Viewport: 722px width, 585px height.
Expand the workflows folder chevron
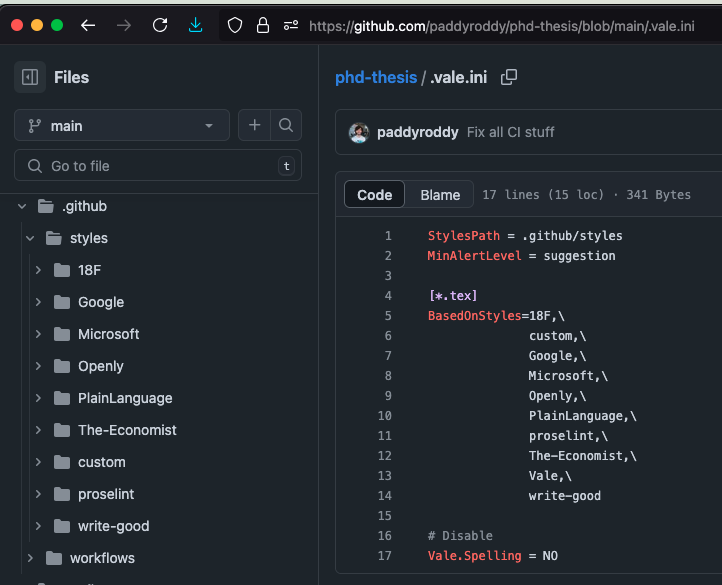pyautogui.click(x=30, y=558)
